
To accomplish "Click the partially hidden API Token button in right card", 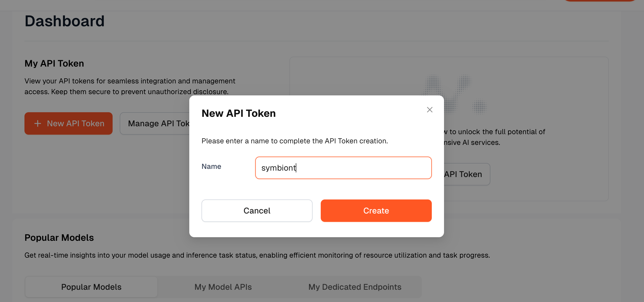I will point(466,174).
